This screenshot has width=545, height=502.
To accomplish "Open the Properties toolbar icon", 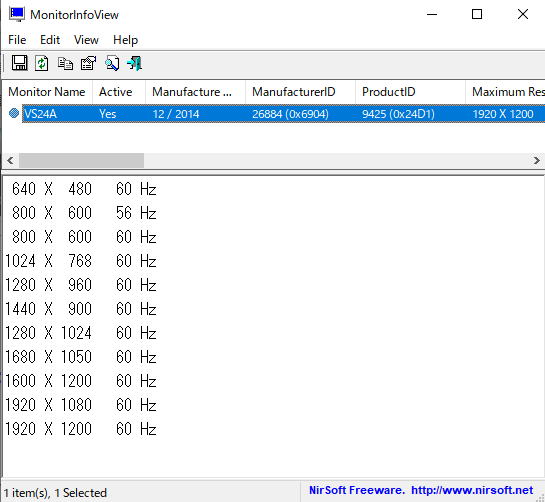I will pos(88,63).
